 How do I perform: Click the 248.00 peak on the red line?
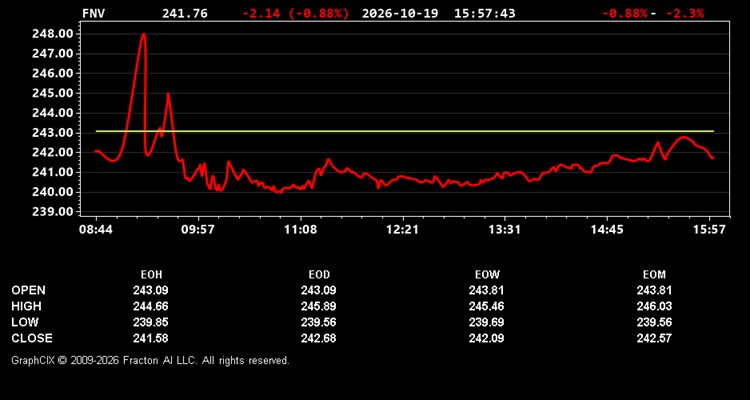(143, 34)
